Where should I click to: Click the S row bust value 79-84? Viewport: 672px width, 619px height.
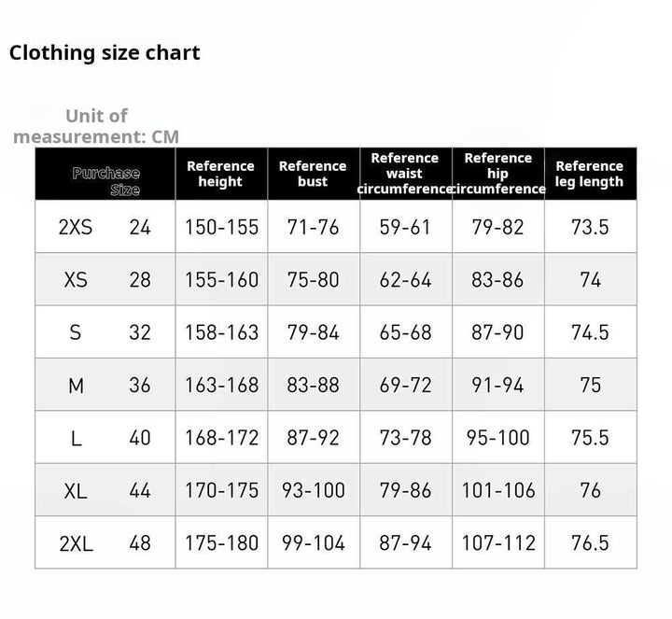point(313,332)
